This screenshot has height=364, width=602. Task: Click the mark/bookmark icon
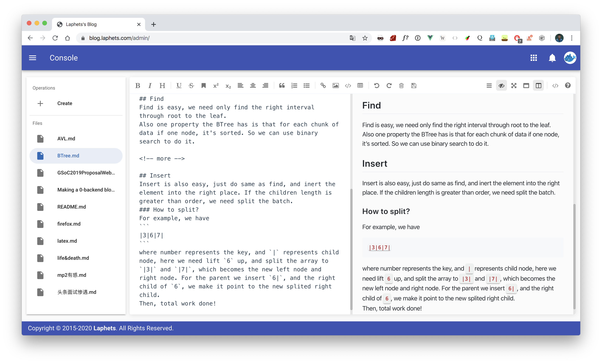pos(203,85)
